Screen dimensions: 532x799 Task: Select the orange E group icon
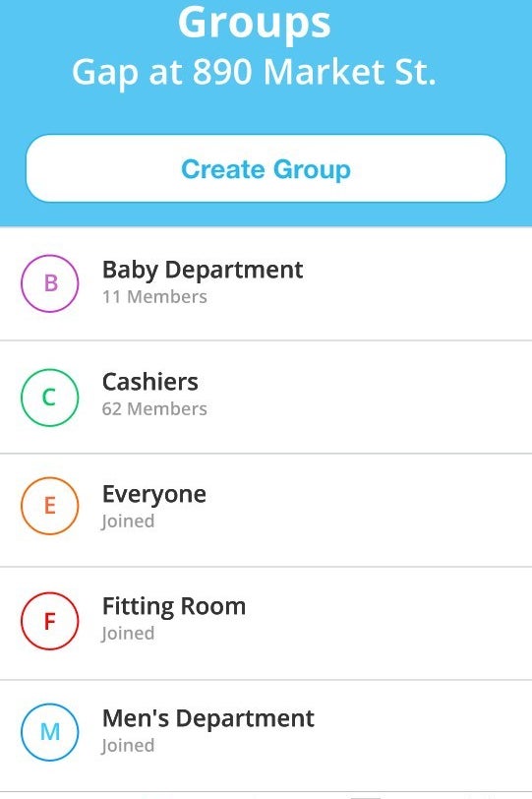click(x=50, y=506)
